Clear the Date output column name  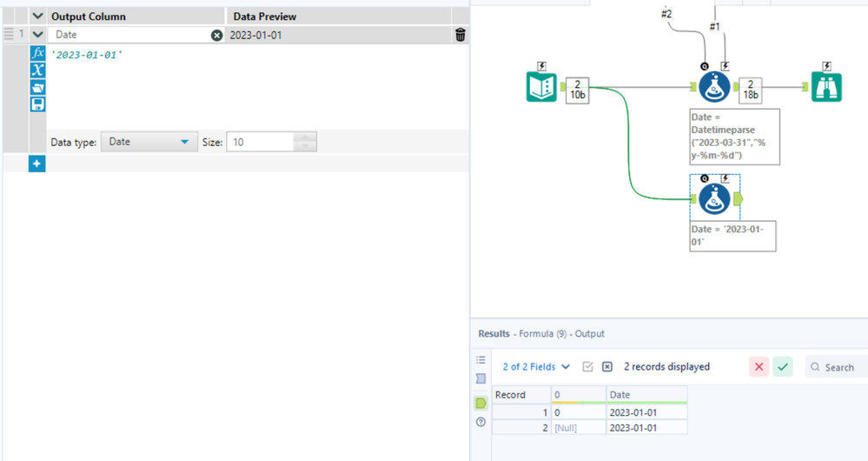point(216,35)
